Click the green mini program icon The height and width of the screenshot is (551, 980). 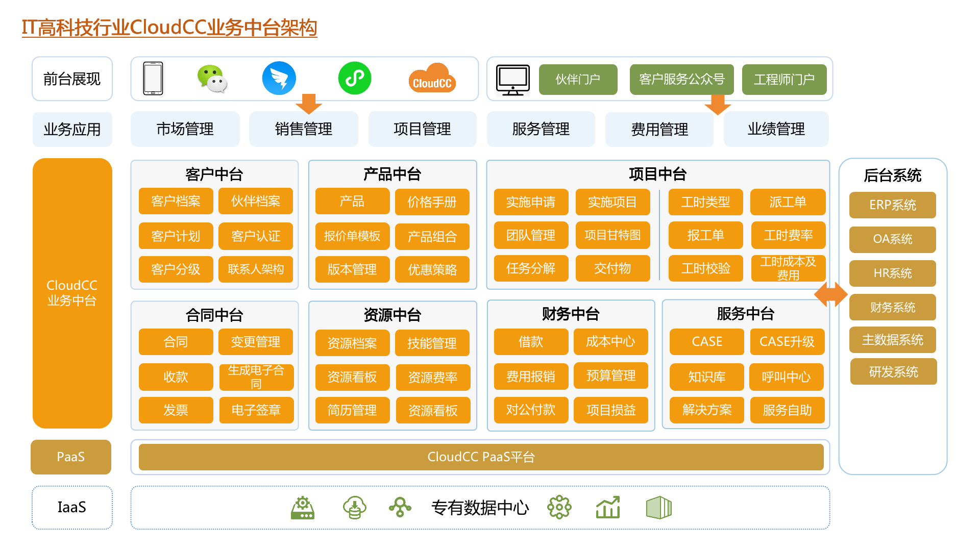(355, 79)
